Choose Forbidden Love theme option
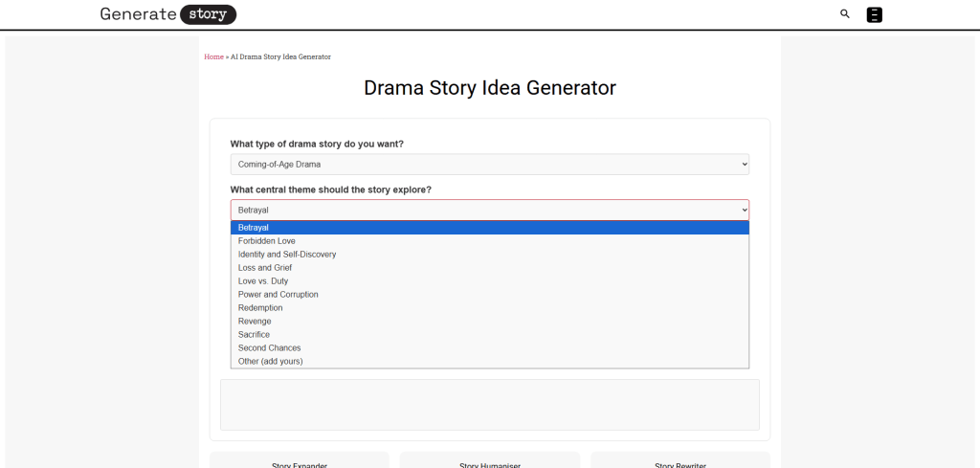Screen dimensions: 980x468 267,241
